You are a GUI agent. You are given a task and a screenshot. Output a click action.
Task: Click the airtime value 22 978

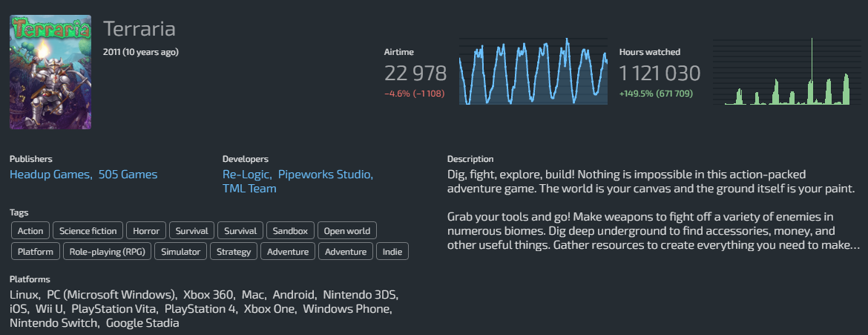tap(415, 74)
